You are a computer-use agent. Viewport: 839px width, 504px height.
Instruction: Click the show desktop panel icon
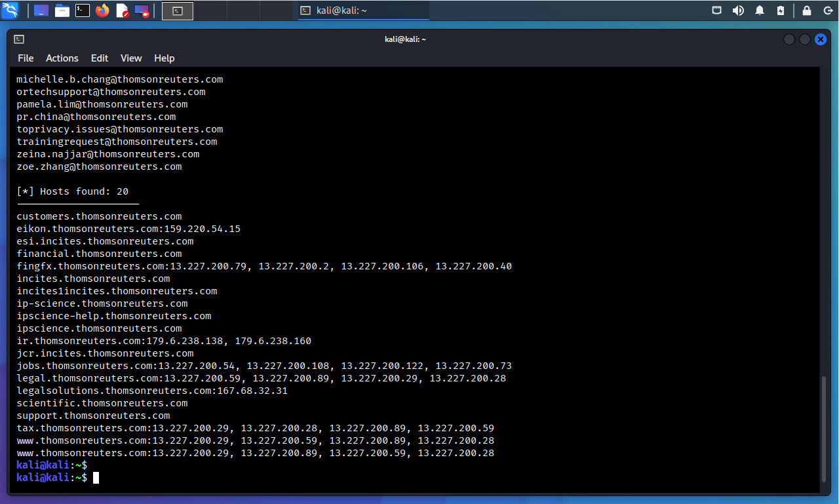click(x=41, y=10)
